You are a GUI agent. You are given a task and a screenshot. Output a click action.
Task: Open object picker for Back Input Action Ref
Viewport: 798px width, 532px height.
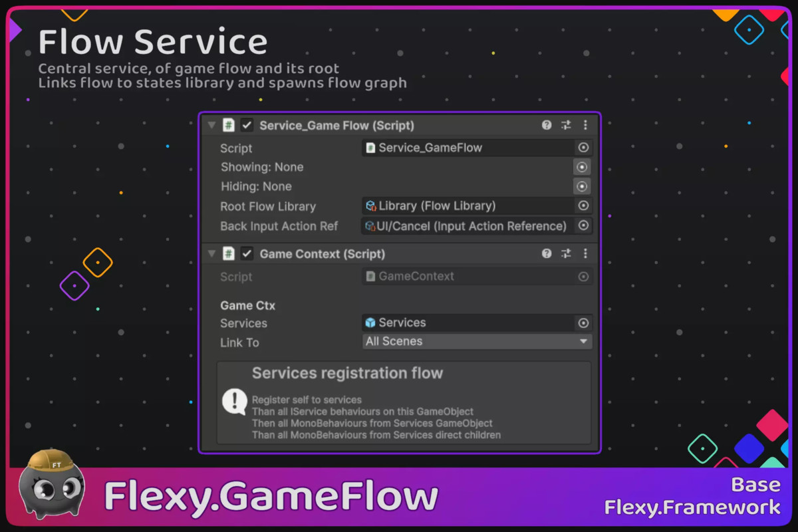coord(583,226)
